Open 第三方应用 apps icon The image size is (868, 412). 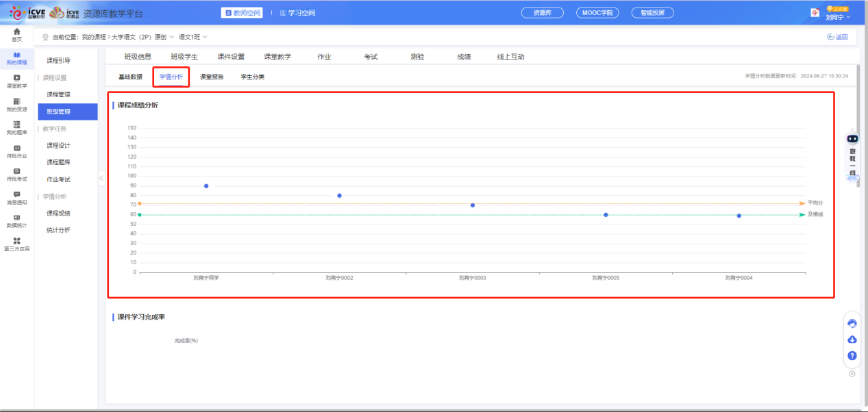[16, 244]
